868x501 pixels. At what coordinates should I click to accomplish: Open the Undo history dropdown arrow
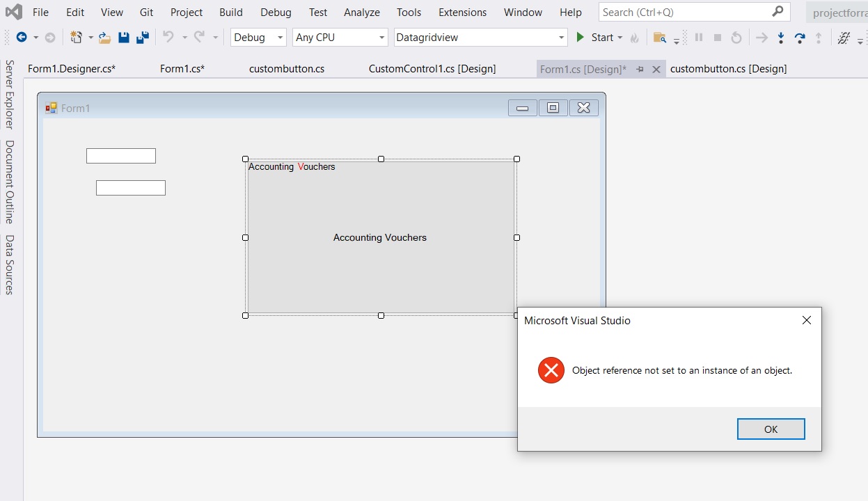184,38
